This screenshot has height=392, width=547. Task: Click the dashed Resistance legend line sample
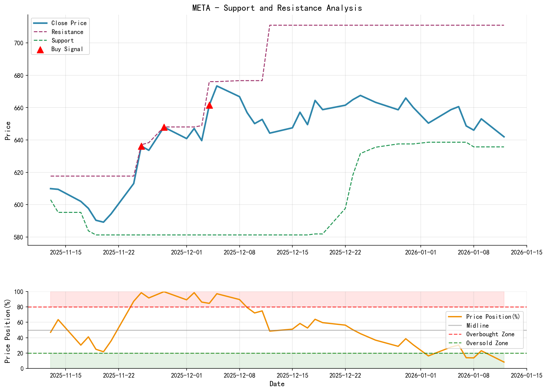pyautogui.click(x=40, y=32)
